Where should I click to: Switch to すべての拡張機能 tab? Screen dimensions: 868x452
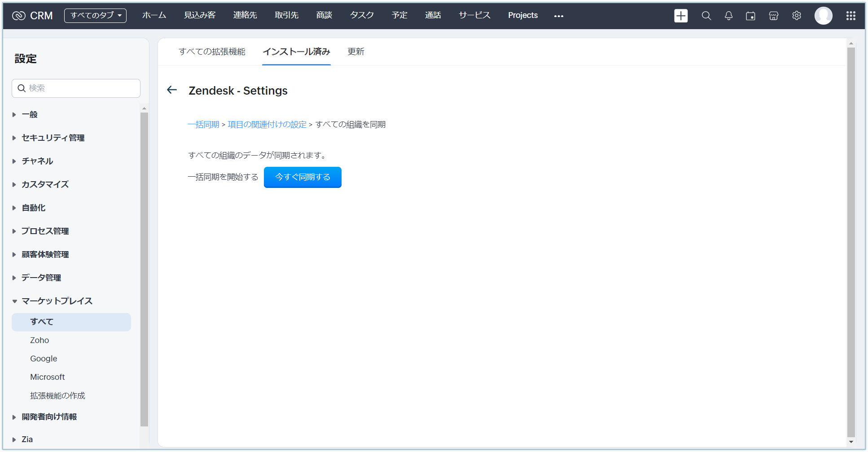pyautogui.click(x=212, y=52)
